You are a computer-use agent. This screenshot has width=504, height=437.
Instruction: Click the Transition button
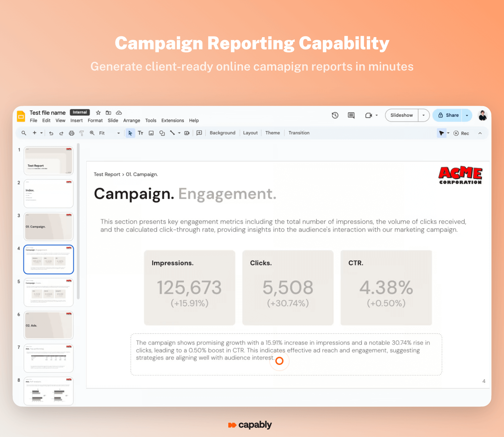pyautogui.click(x=299, y=133)
